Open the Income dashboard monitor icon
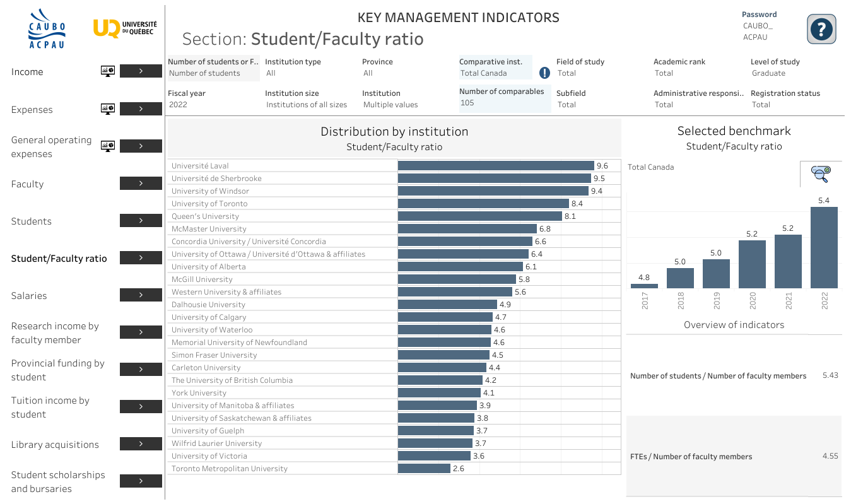The width and height of the screenshot is (851, 504). (108, 71)
